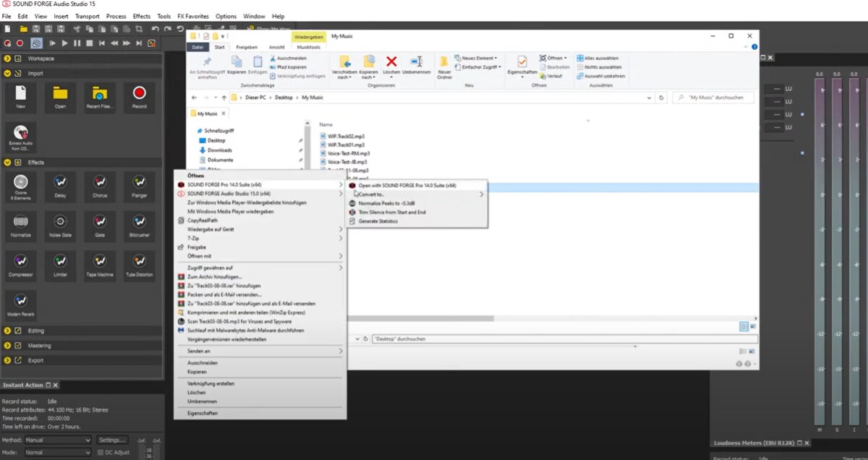Screen dimensions: 868x460
Task: Collapse the Import section
Action: [x=7, y=73]
